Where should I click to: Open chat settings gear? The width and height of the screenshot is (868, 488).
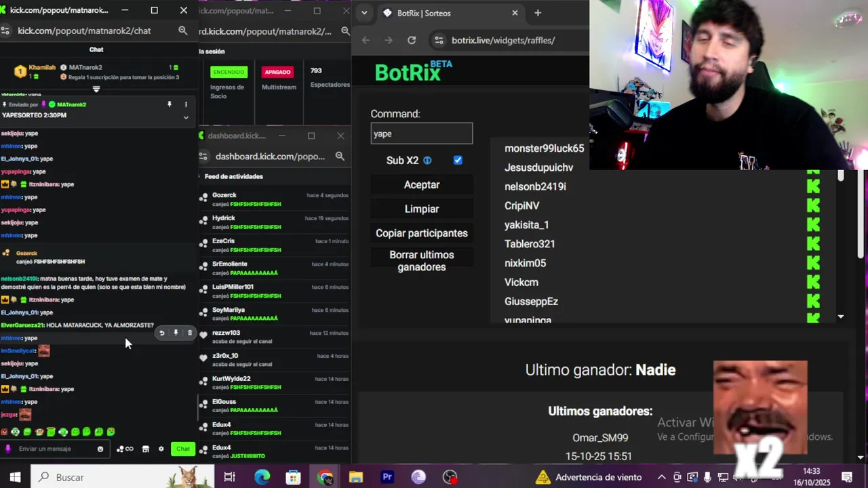tap(161, 449)
